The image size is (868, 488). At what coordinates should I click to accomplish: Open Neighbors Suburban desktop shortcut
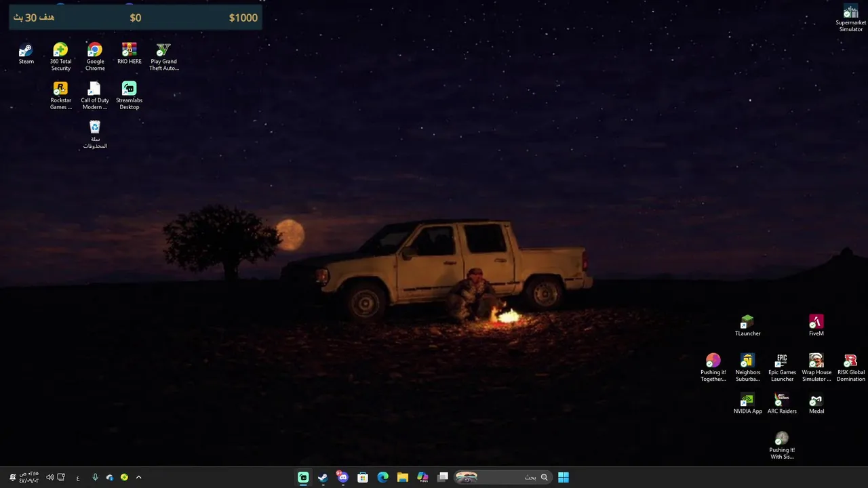point(747,367)
